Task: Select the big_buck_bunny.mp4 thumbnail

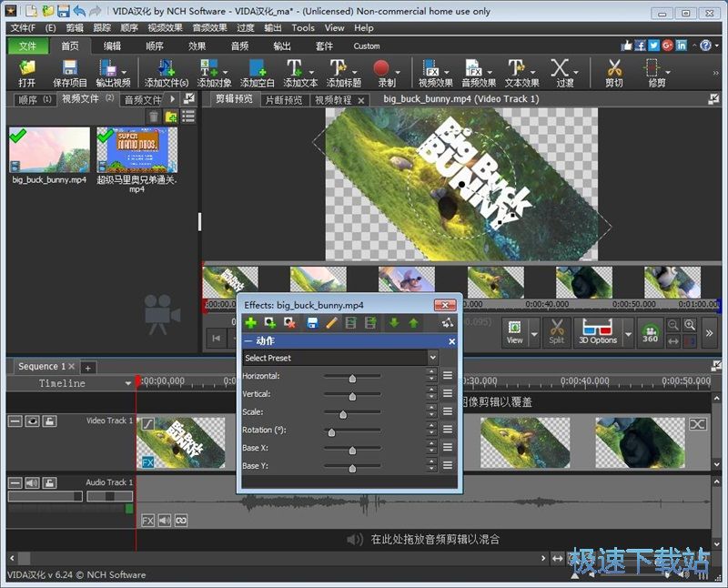Action: tap(49, 149)
